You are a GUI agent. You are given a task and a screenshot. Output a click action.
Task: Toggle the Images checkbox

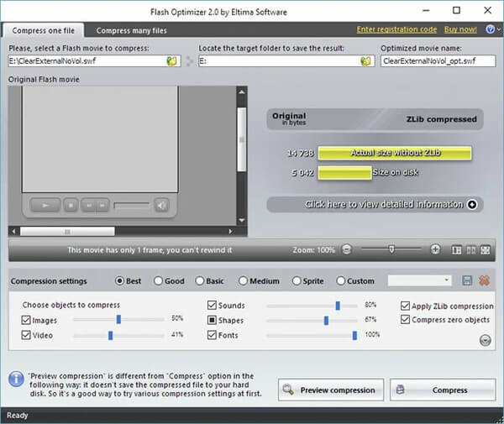[x=26, y=320]
